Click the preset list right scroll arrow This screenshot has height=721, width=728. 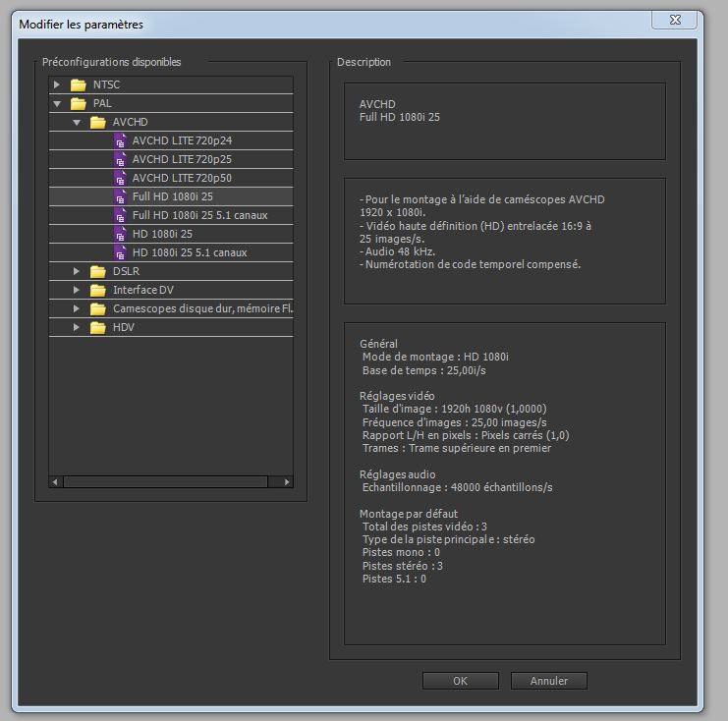[x=287, y=482]
